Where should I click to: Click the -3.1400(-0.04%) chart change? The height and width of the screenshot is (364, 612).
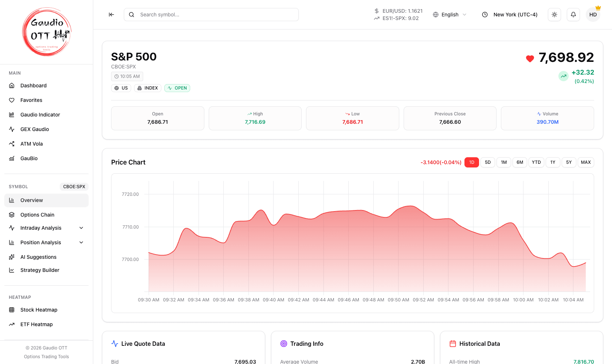click(x=441, y=162)
